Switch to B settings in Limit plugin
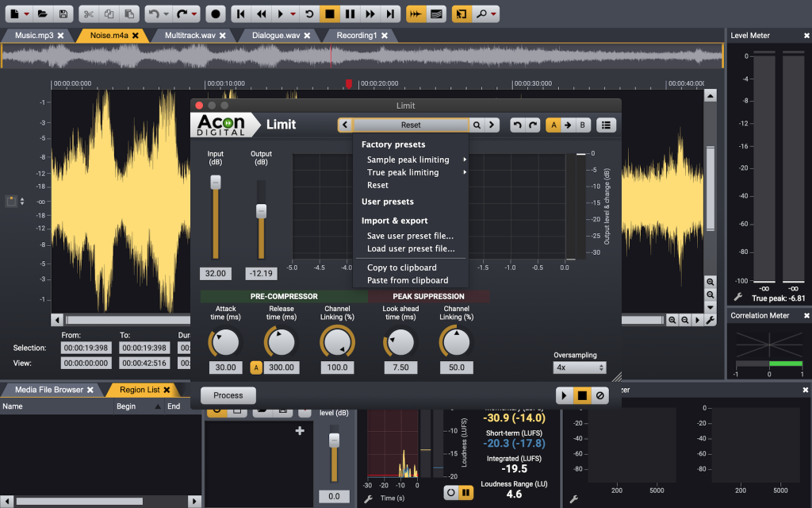Image resolution: width=812 pixels, height=508 pixels. [583, 125]
